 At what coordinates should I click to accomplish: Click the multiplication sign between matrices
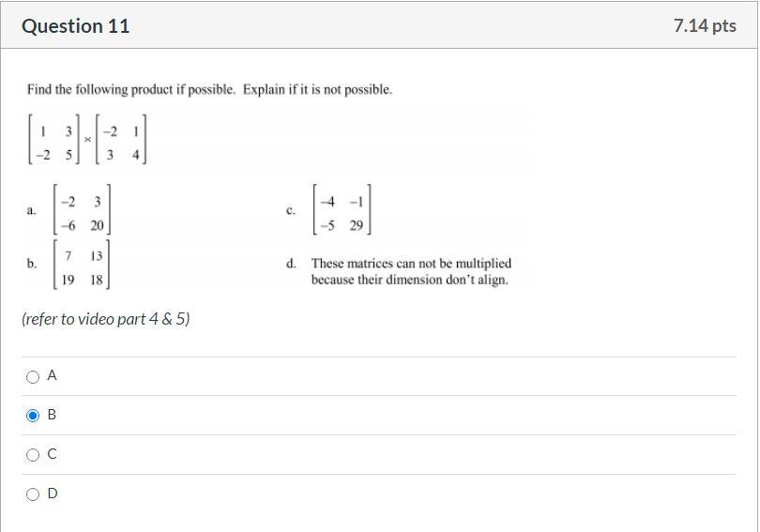tap(87, 139)
